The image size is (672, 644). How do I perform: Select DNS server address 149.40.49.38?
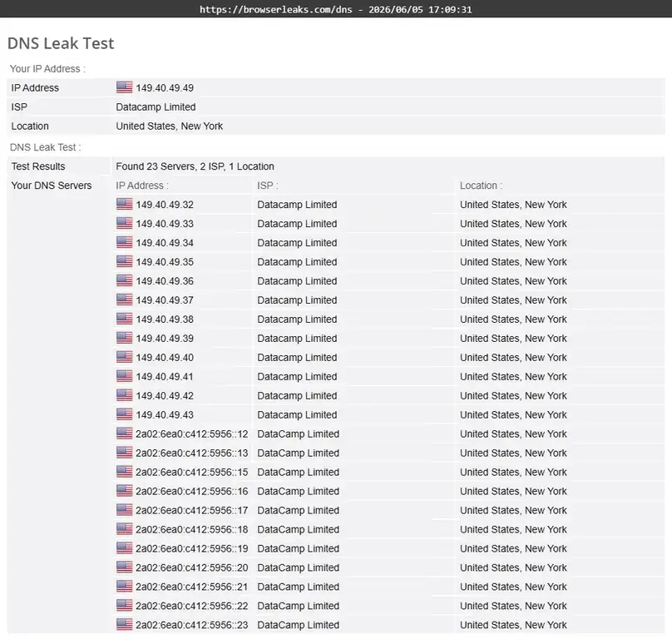point(165,320)
